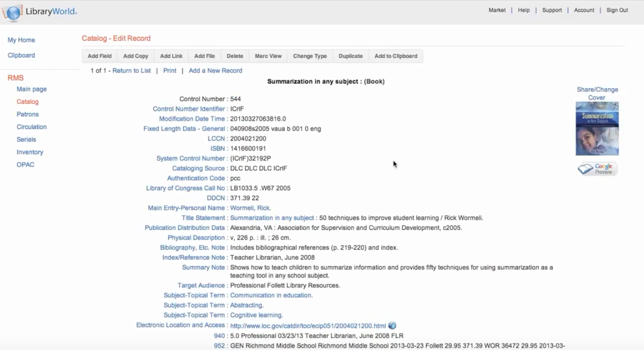Select Add Copy from the toolbar

135,56
